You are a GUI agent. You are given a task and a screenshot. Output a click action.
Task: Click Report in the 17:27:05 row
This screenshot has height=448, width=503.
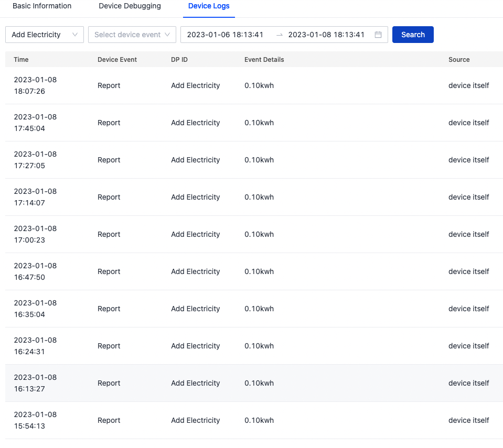109,160
